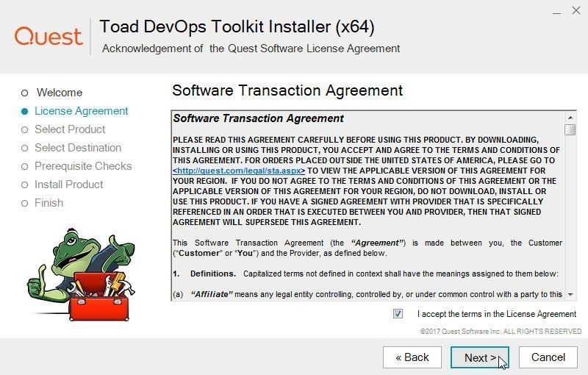Click the Quest logo
Viewport: 588px width, 375px height.
click(x=49, y=36)
